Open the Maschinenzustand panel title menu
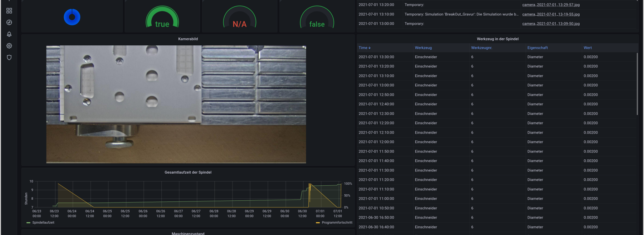This screenshot has height=235, width=644. point(188,233)
